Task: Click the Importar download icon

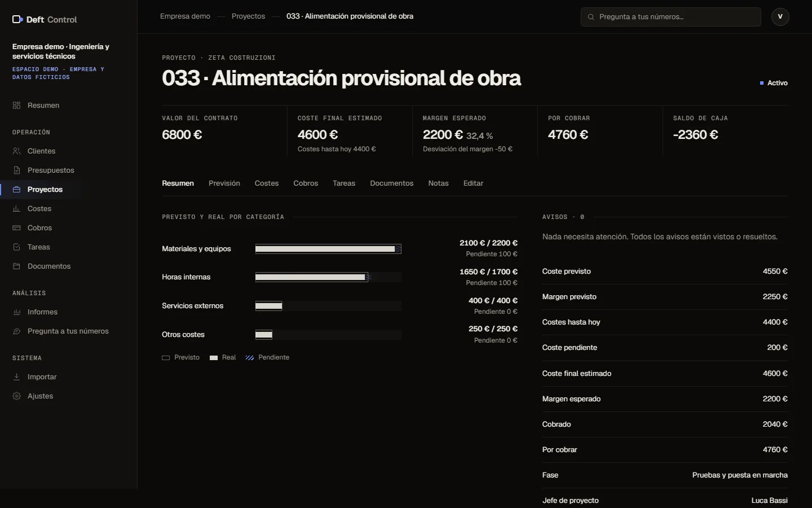Action: (16, 377)
